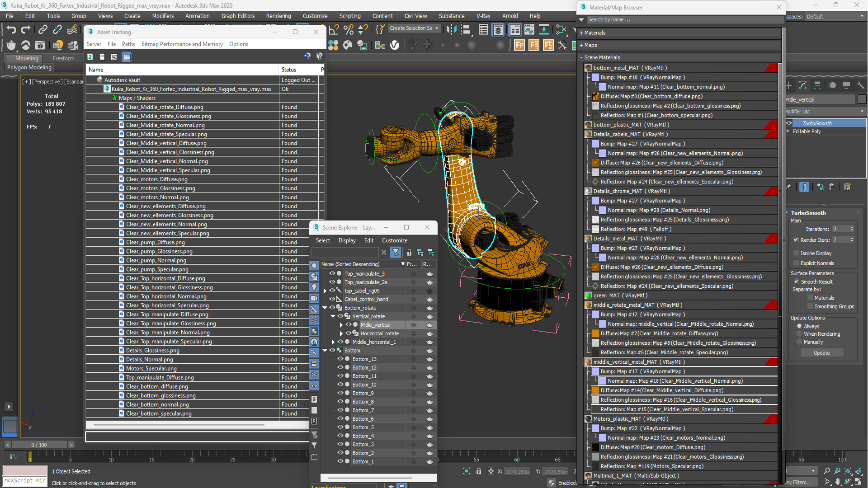The width and height of the screenshot is (868, 488).
Task: Open the Curve Editor icon
Action: 529,30
